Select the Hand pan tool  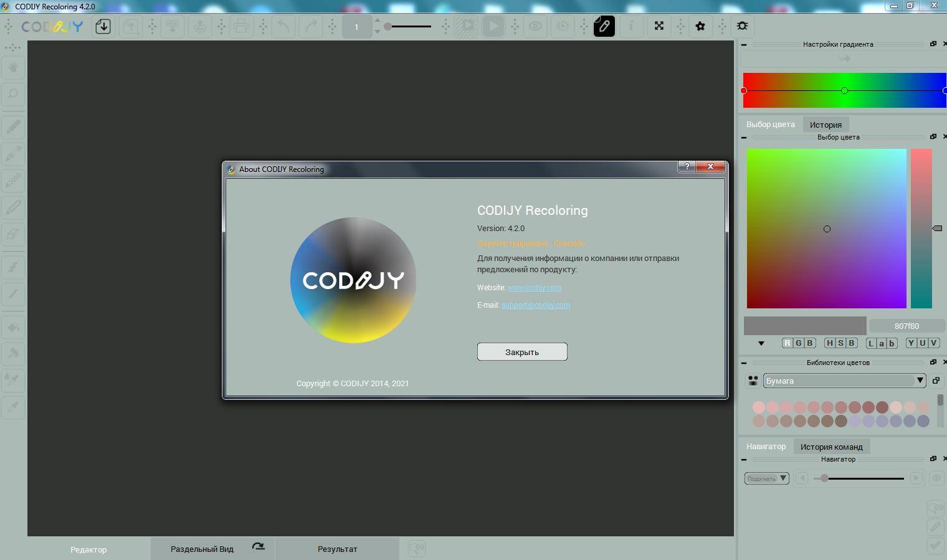click(x=13, y=67)
